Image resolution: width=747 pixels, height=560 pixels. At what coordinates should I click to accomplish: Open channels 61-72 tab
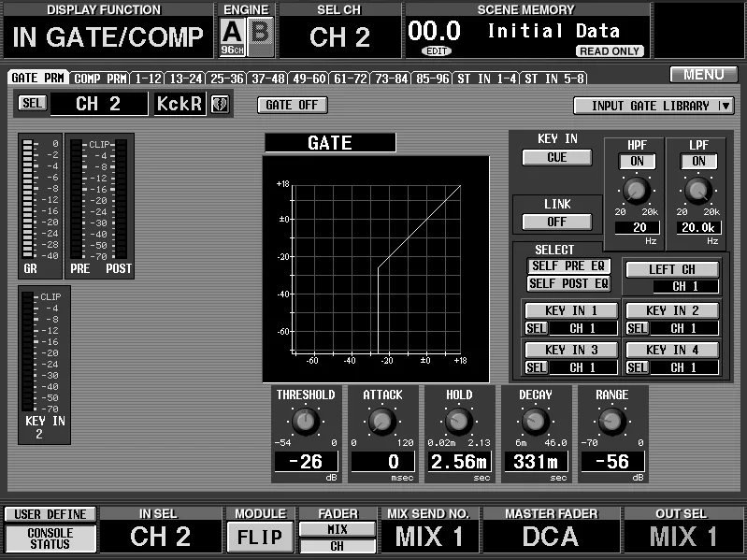[x=351, y=79]
